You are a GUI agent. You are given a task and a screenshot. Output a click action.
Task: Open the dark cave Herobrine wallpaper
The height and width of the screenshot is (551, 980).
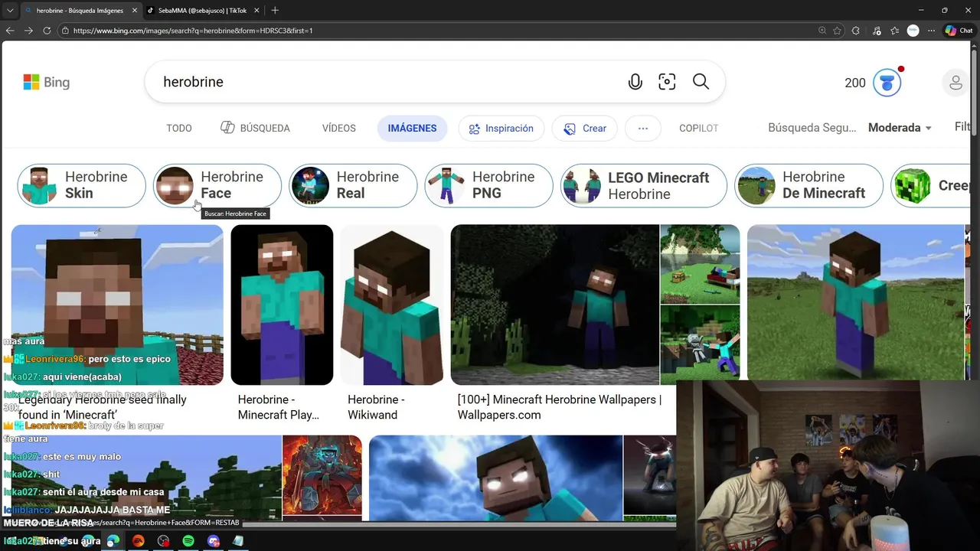click(x=555, y=305)
